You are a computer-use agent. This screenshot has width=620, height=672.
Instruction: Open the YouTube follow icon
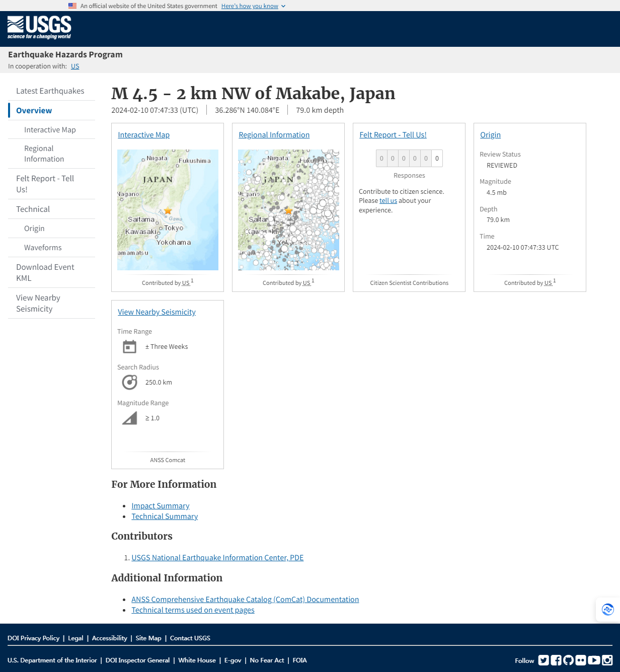pyautogui.click(x=594, y=660)
